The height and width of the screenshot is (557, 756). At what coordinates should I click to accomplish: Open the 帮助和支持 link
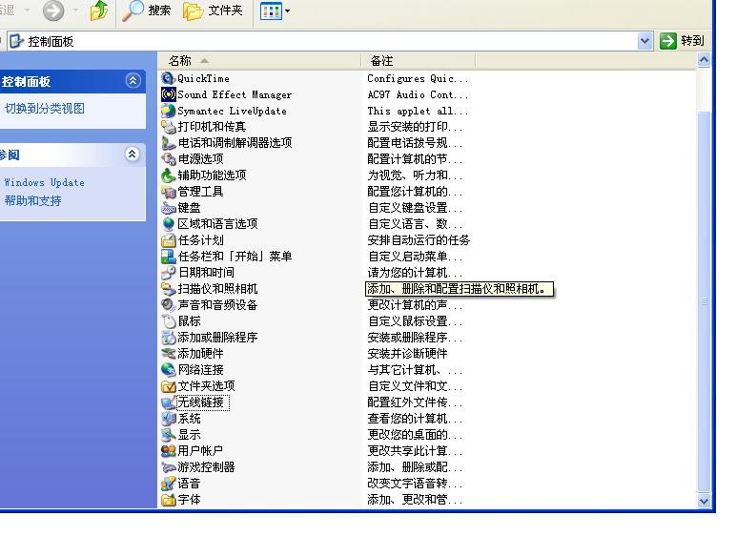(x=32, y=200)
